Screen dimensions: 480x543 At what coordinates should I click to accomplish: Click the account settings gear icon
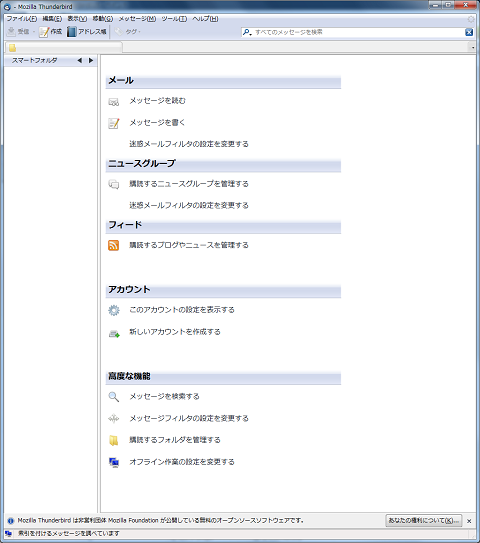click(x=114, y=310)
